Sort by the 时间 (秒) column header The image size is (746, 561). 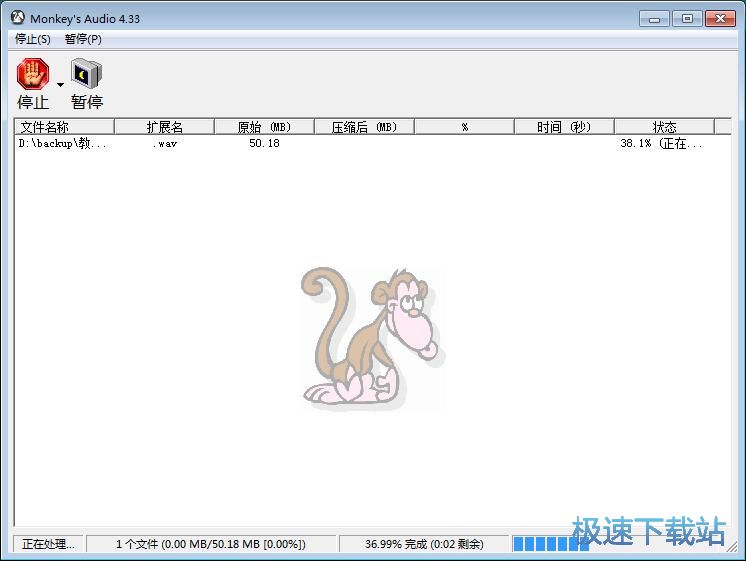click(564, 127)
